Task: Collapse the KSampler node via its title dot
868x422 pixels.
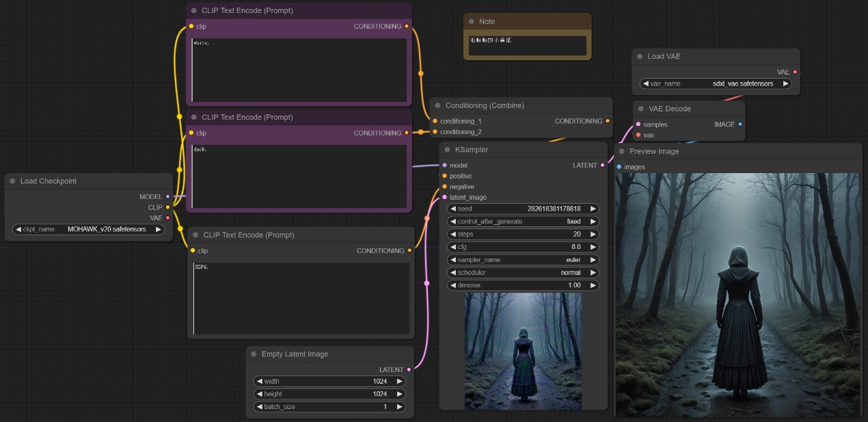Action: [x=447, y=150]
